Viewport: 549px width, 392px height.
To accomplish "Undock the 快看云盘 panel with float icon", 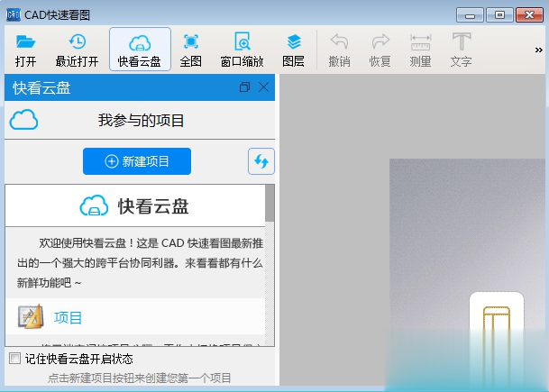I will click(x=244, y=87).
